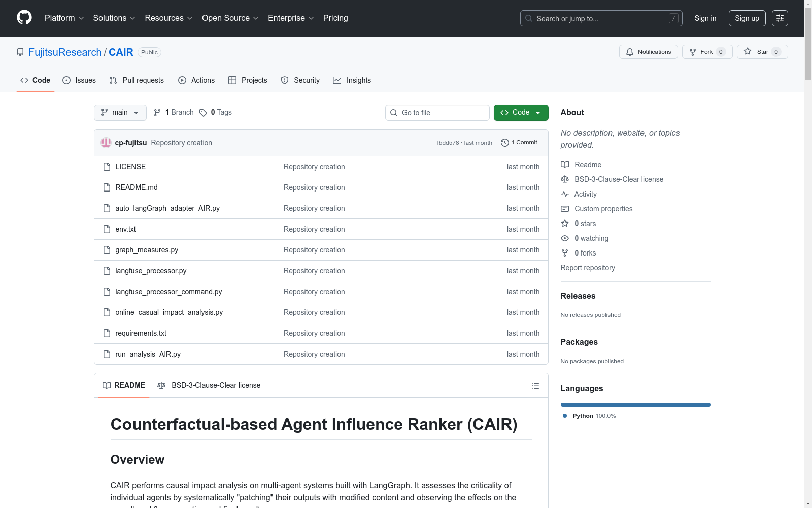Open FujitsuResearch organization link
This screenshot has height=508, width=812.
click(x=65, y=52)
